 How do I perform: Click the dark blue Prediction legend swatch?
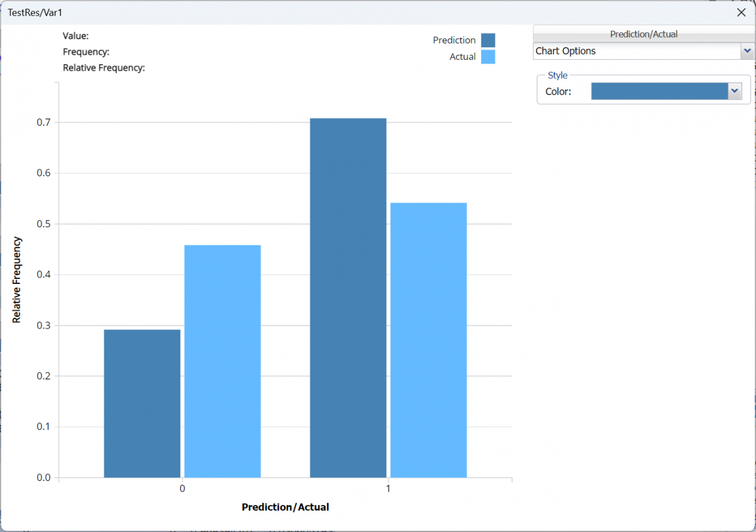[x=488, y=40]
